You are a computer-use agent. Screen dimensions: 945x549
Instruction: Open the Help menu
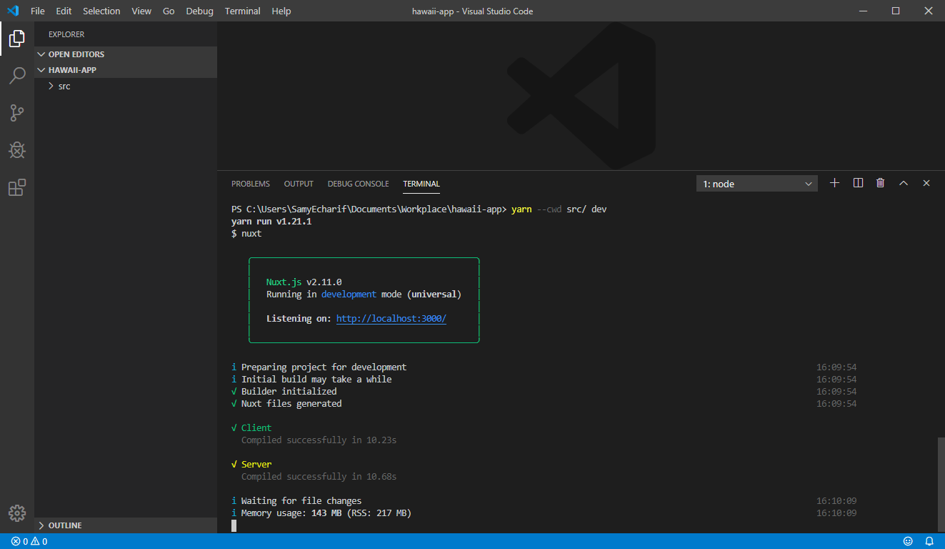(x=281, y=11)
